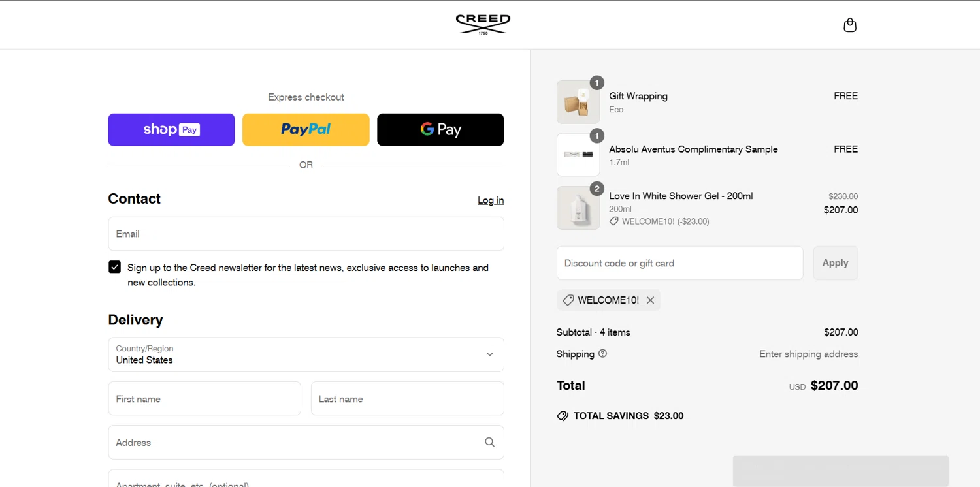
Task: Expand the Country/Region dropdown
Action: pos(306,354)
